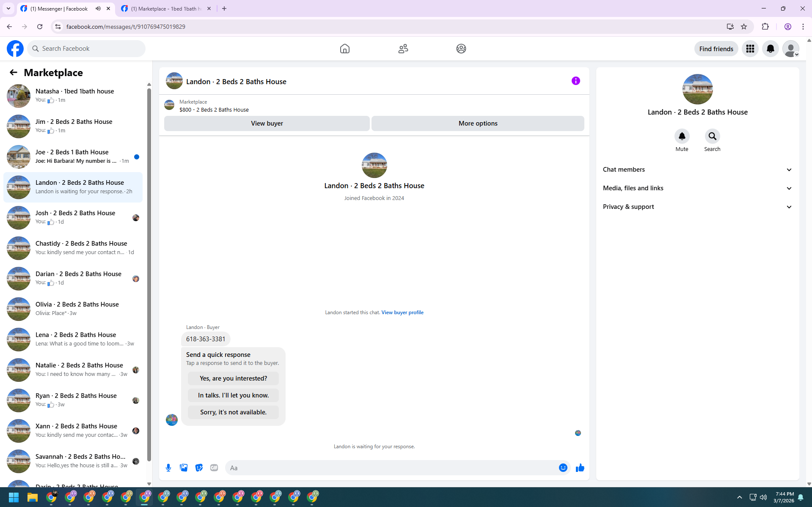Screen dimensions: 812x507
Task: Go back in browser history
Action: (x=9, y=27)
